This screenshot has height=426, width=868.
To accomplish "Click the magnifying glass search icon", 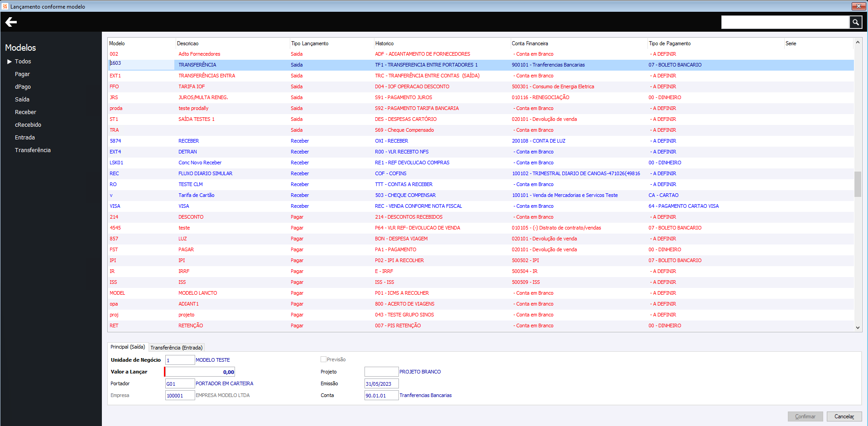I will click(855, 22).
